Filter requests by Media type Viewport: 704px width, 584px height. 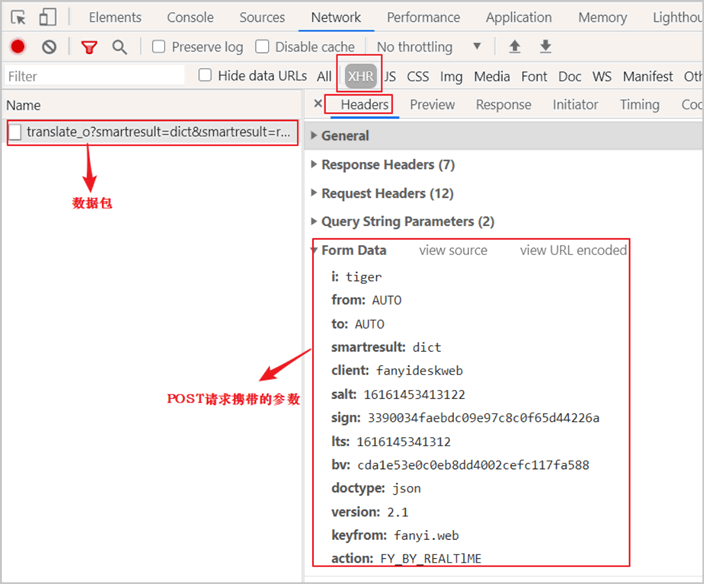pyautogui.click(x=492, y=76)
